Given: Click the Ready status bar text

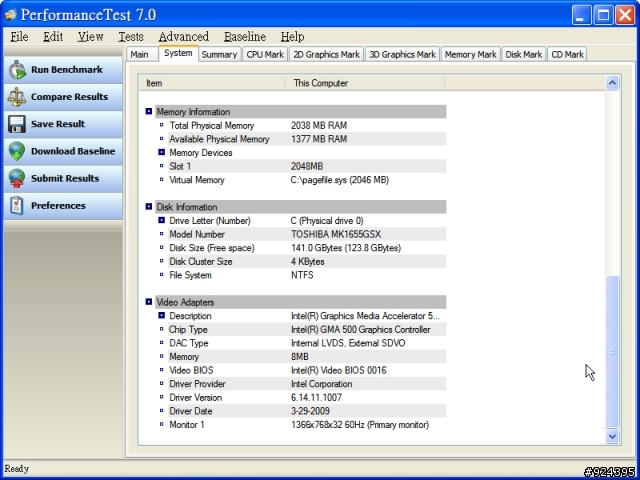Looking at the screenshot, I should 17,469.
